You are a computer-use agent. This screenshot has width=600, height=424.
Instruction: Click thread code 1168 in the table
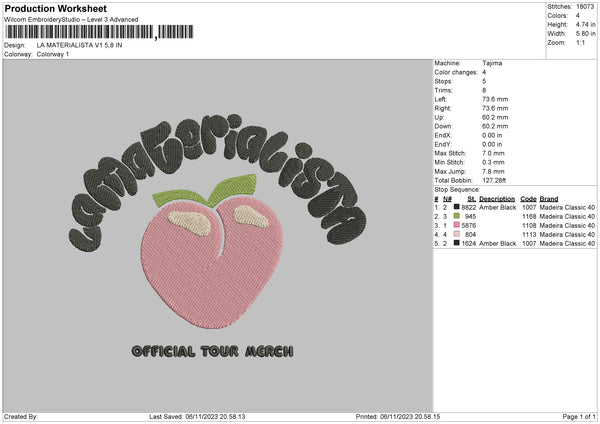(529, 217)
